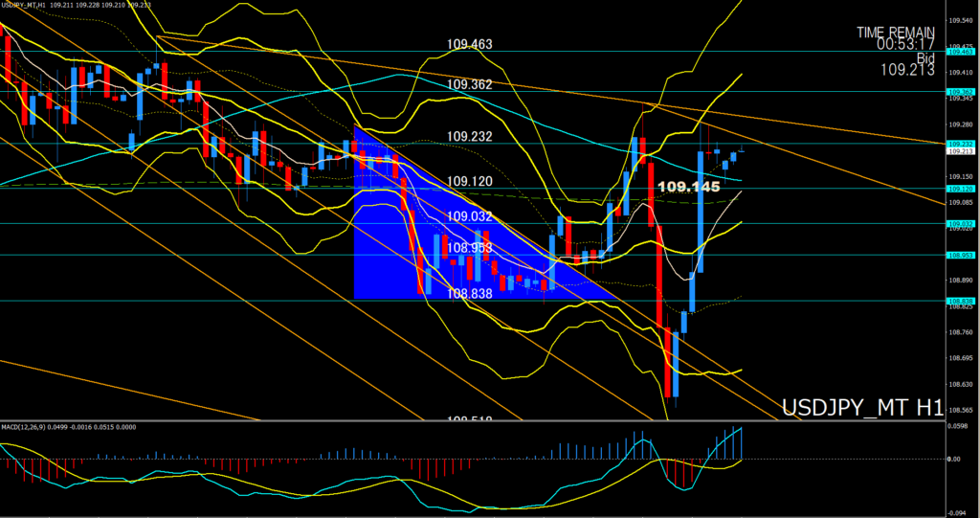
Task: Select the white 109.120 level label inside chart
Action: click(x=469, y=181)
